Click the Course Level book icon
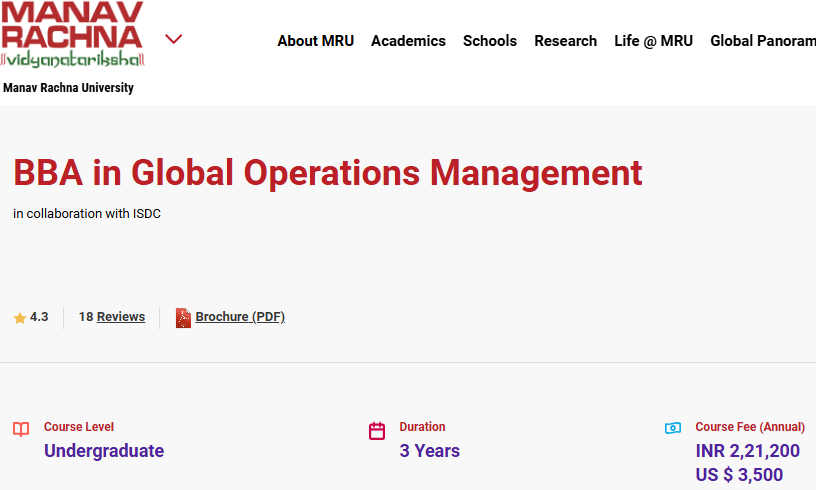This screenshot has width=816, height=490. pos(21,429)
